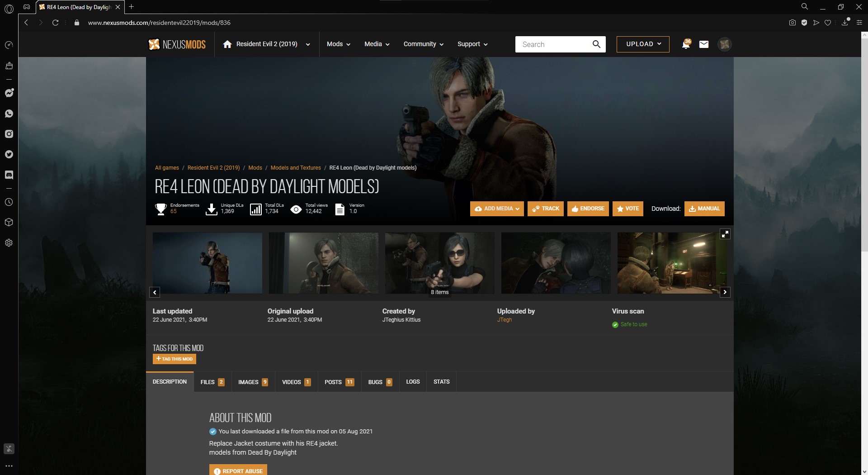
Task: Click the three-dots sidebar setup icon
Action: click(9, 465)
